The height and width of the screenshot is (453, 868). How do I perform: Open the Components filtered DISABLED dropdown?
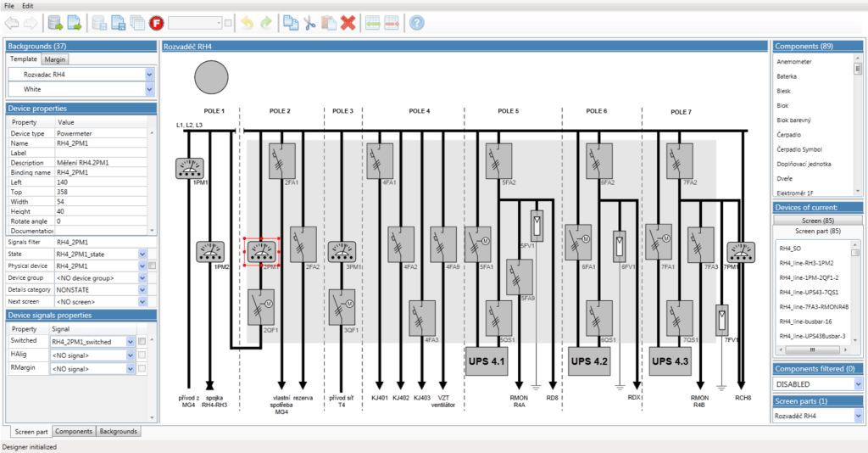click(x=859, y=383)
